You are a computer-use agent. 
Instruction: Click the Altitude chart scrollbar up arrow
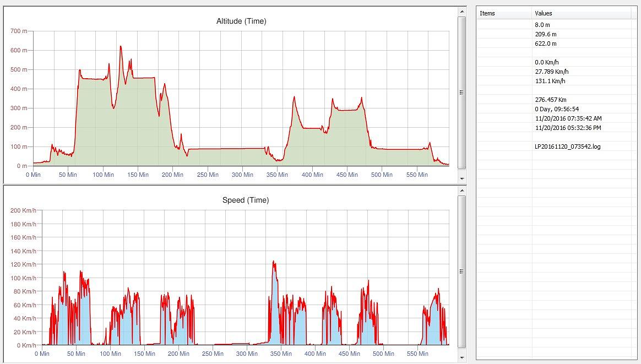point(462,12)
